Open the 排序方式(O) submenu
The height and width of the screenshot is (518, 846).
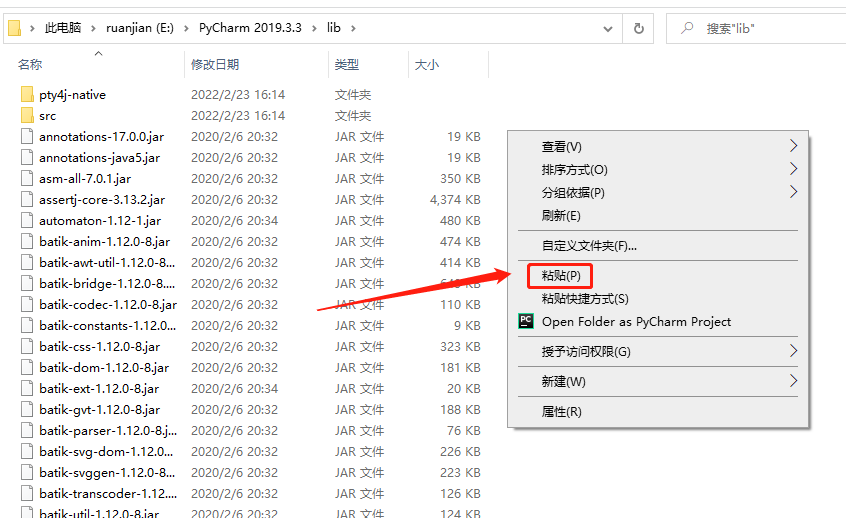click(x=658, y=169)
